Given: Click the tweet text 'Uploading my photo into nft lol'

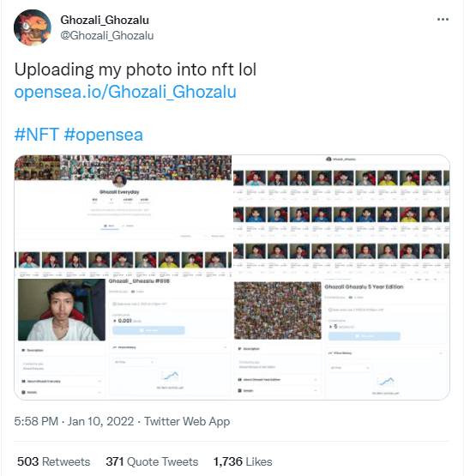Looking at the screenshot, I should coord(136,69).
